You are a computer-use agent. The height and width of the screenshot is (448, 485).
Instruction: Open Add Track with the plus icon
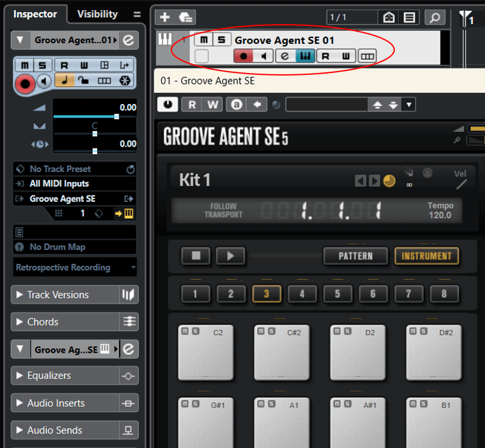pyautogui.click(x=165, y=18)
